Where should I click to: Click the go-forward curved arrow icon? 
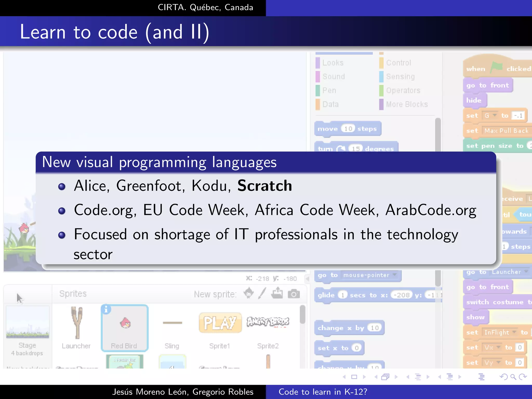(523, 377)
